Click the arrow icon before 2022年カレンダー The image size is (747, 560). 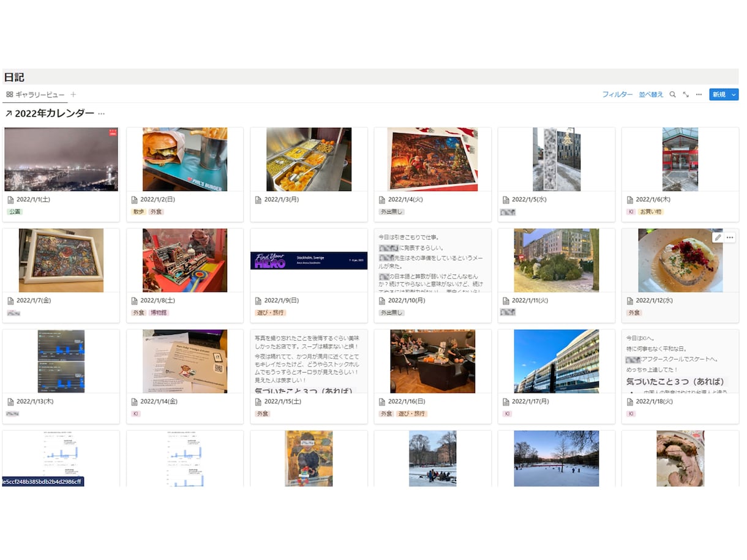point(9,113)
